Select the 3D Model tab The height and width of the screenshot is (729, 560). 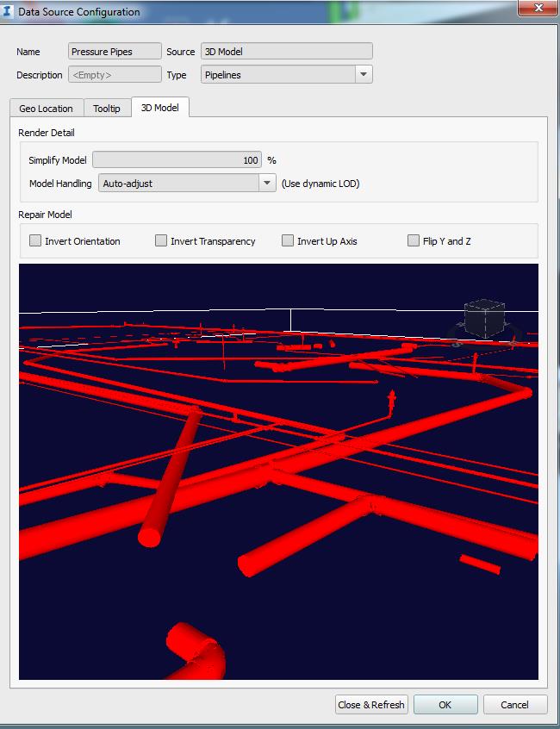click(x=160, y=108)
